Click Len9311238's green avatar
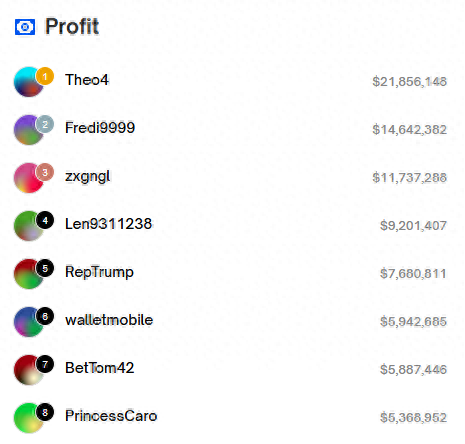The width and height of the screenshot is (465, 444). click(29, 226)
